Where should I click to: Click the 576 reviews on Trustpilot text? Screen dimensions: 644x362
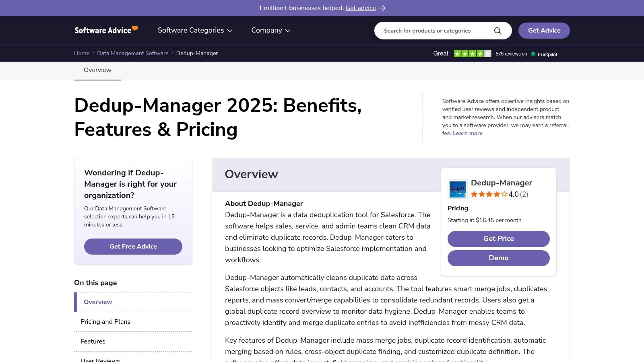[511, 54]
